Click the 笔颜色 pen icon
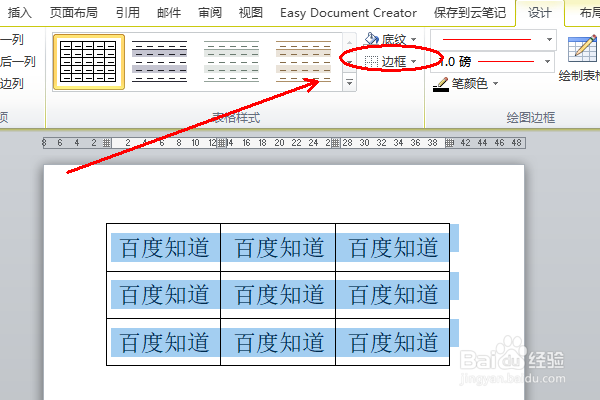 (x=441, y=84)
